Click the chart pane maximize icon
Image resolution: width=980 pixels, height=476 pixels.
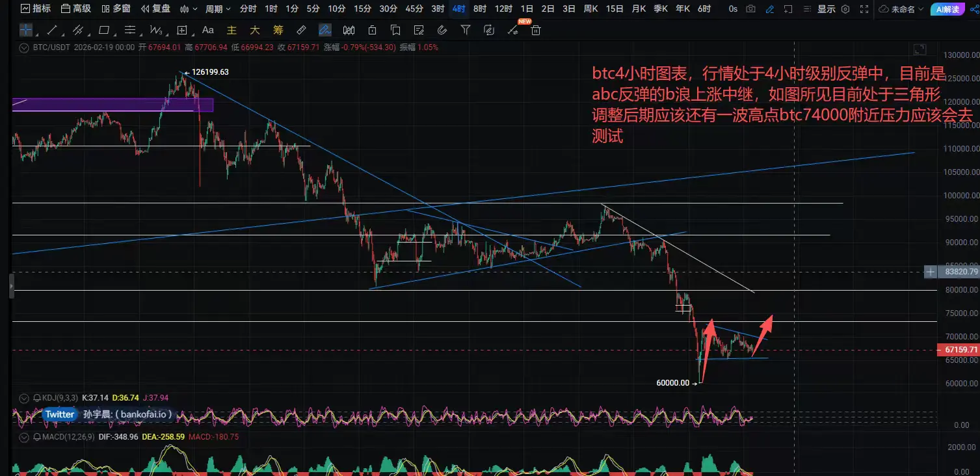tap(920, 49)
